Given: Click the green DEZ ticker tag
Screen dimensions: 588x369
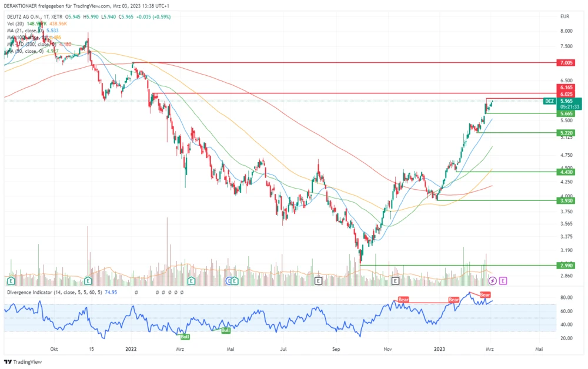Looking at the screenshot, I should pos(549,101).
